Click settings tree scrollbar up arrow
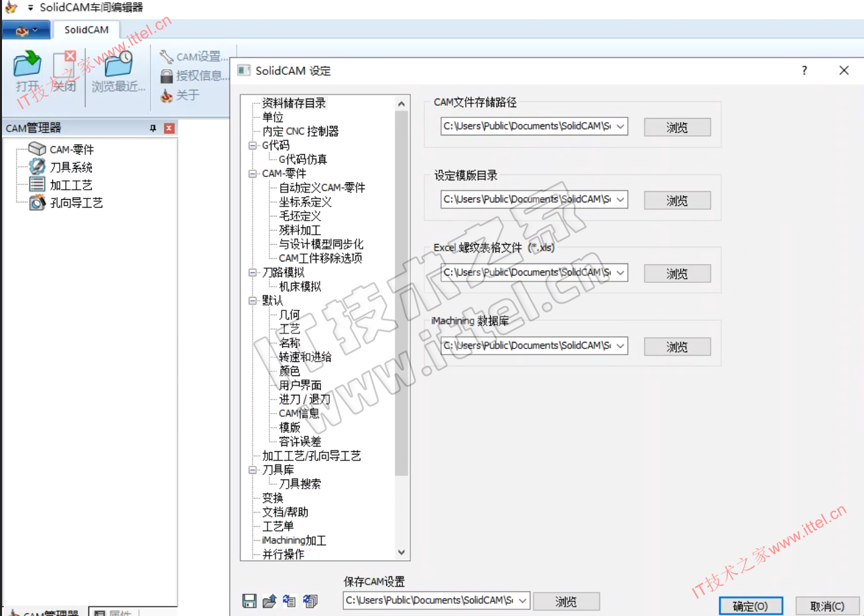Screen dimensions: 864x616 coord(402,104)
